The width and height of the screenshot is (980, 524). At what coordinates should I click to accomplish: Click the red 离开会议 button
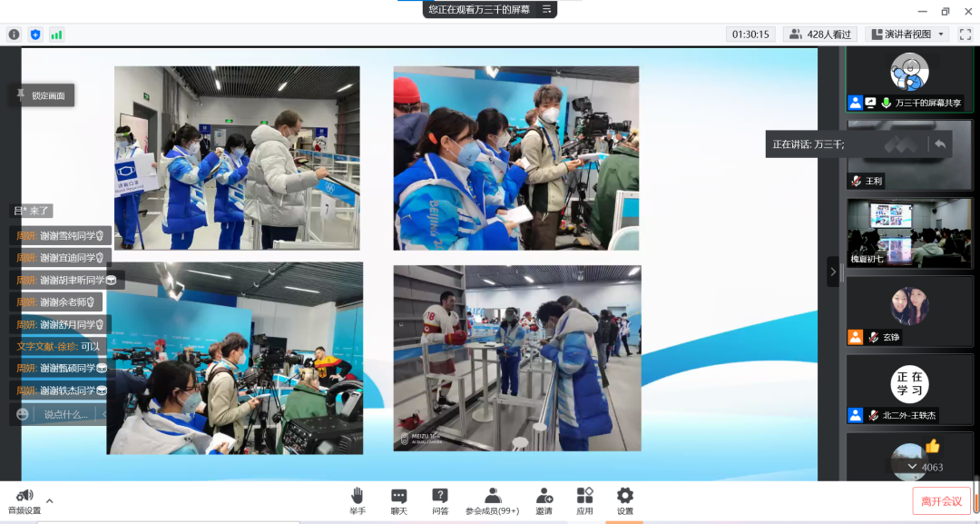pos(941,501)
